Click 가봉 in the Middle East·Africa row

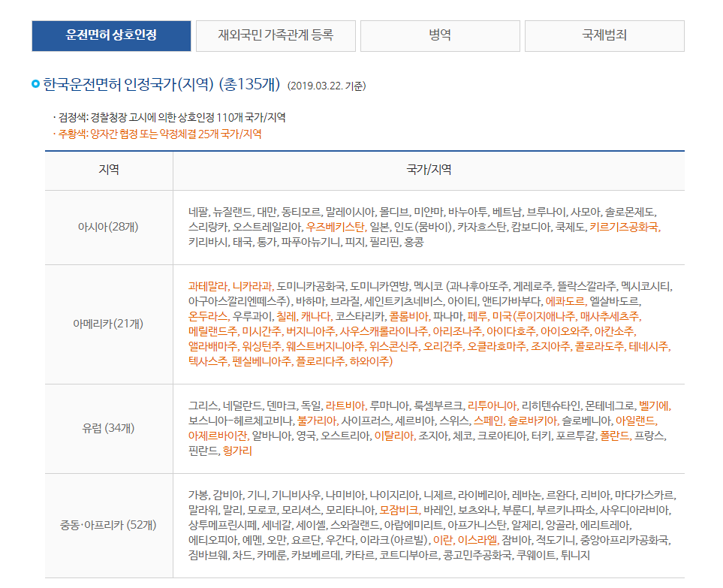(x=198, y=496)
